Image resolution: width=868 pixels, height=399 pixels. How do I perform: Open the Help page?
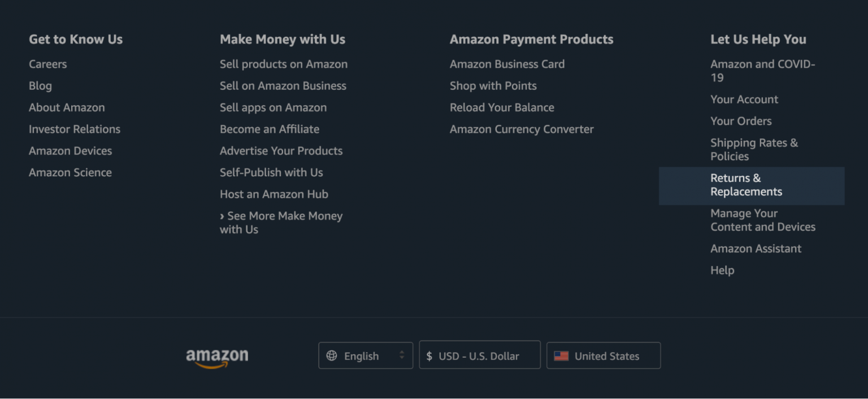722,270
